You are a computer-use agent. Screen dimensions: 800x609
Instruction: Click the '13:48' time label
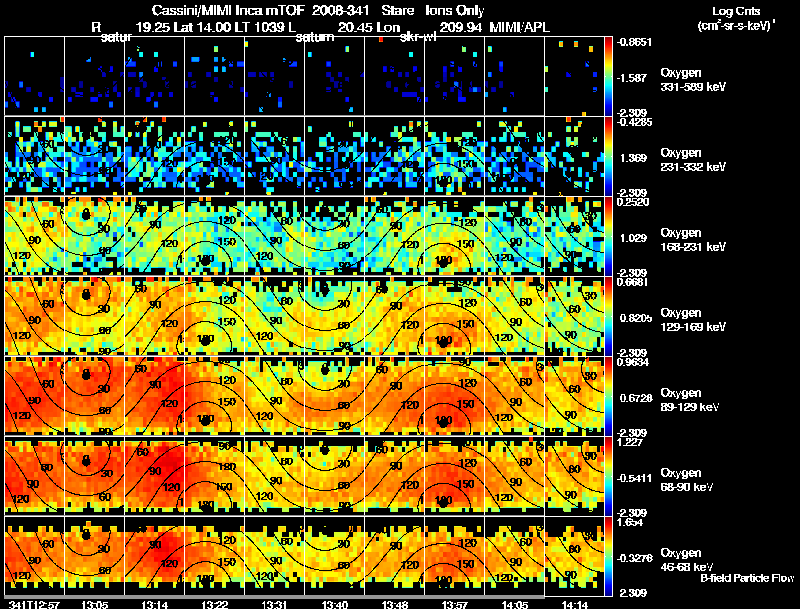(394, 604)
